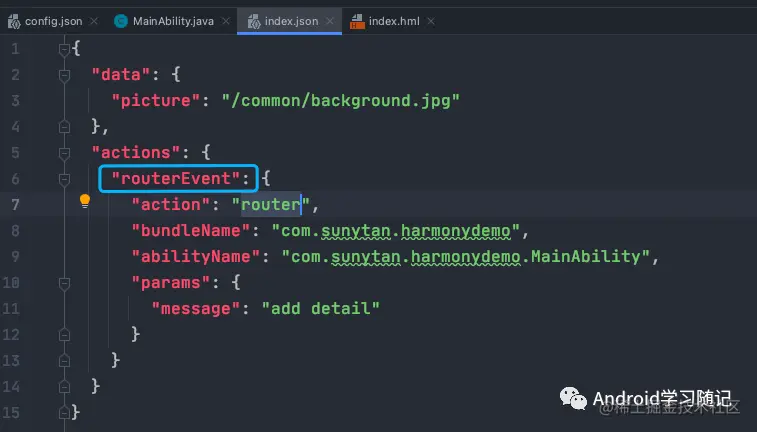Viewport: 757px width, 432px height.
Task: Click the config.json file icon
Action: 14,21
